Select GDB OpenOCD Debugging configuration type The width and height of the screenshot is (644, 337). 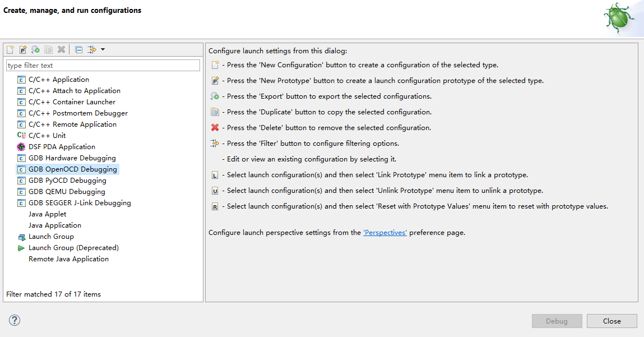pos(72,169)
